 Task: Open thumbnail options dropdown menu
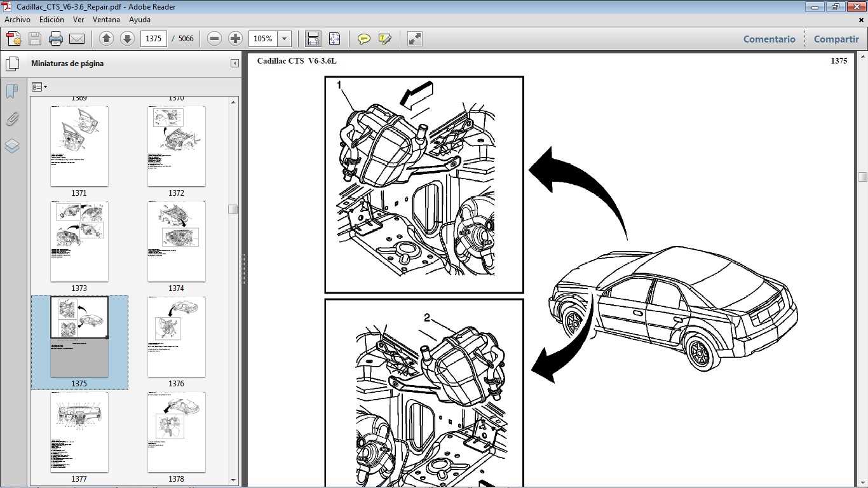click(x=39, y=86)
